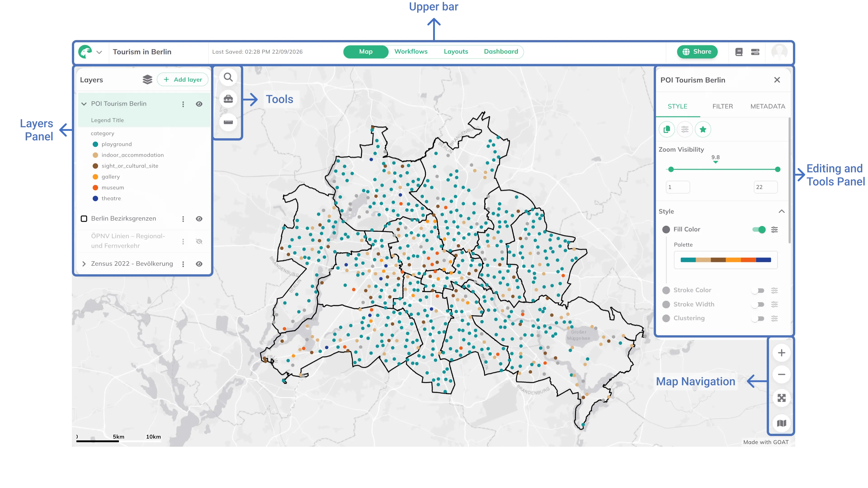
Task: Open the map search tool
Action: [x=228, y=77]
